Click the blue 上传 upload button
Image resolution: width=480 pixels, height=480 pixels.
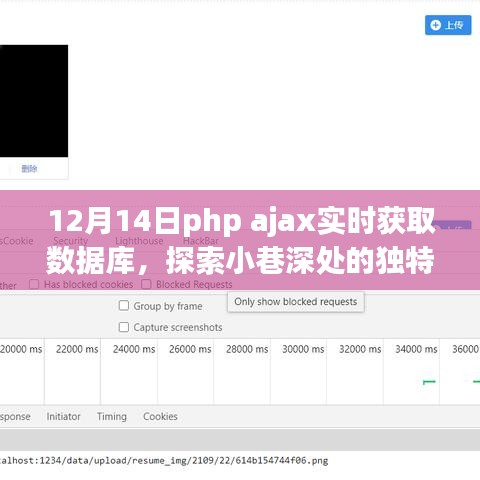tap(448, 25)
